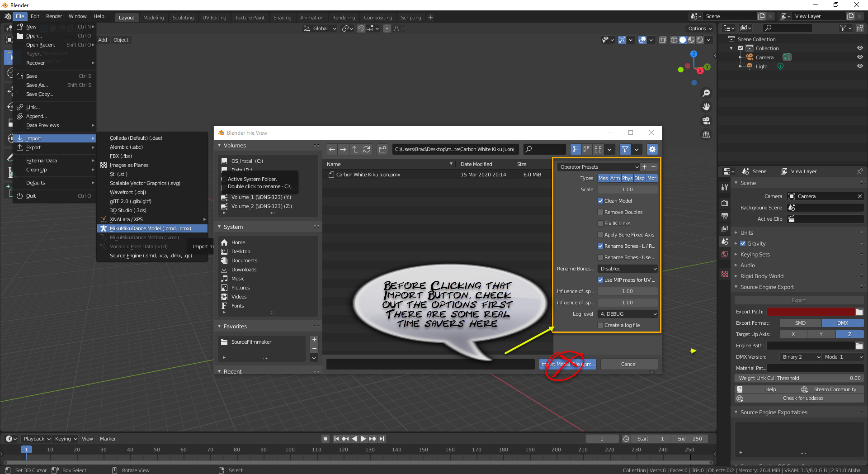Click the Scale value field in import options
Viewport: 868px width, 474px height.
tap(627, 190)
